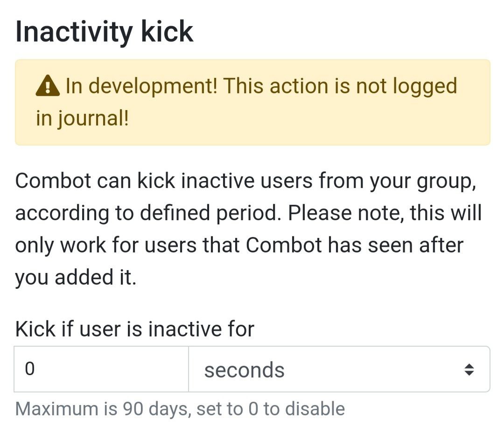
Task: Click the 'Kick if user is inactive for' label
Action: click(135, 329)
